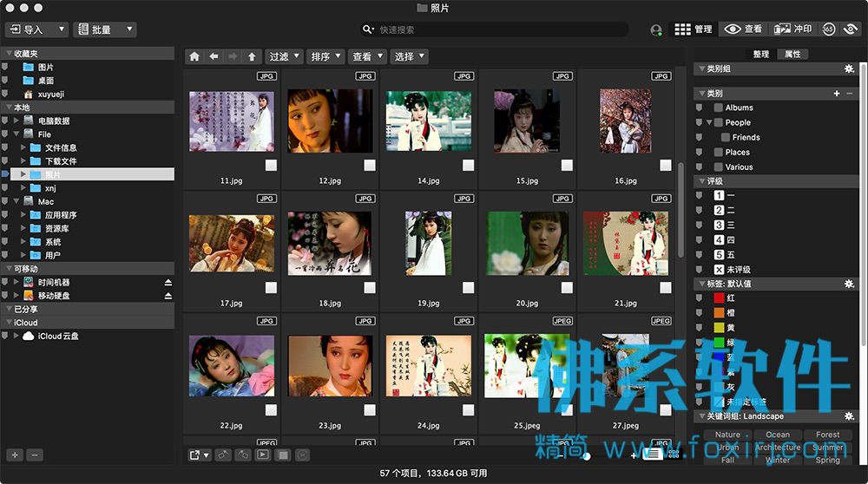Open the 过滤 filter dropdown
This screenshot has width=868, height=484.
coord(284,56)
